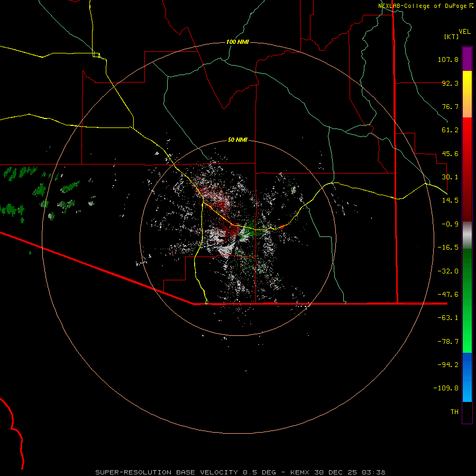Click the 14.5 scale value
Viewport: 476px width, 476px height.
pos(450,200)
